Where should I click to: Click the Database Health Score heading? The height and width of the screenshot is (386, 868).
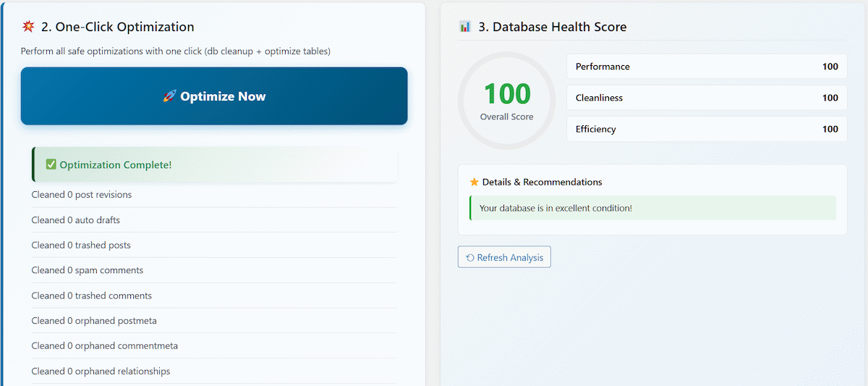point(552,27)
